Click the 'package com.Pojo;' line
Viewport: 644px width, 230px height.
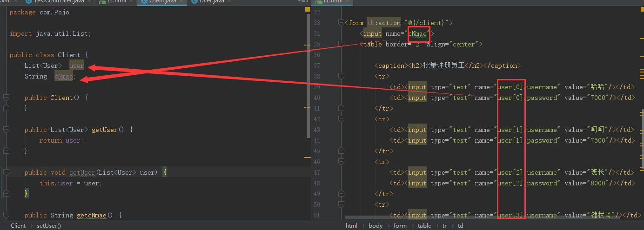point(41,13)
